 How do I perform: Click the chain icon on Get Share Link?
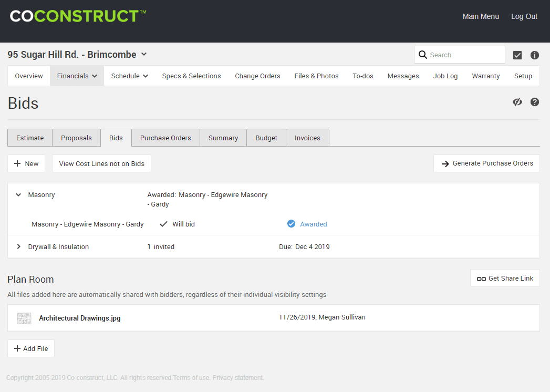[x=482, y=278]
